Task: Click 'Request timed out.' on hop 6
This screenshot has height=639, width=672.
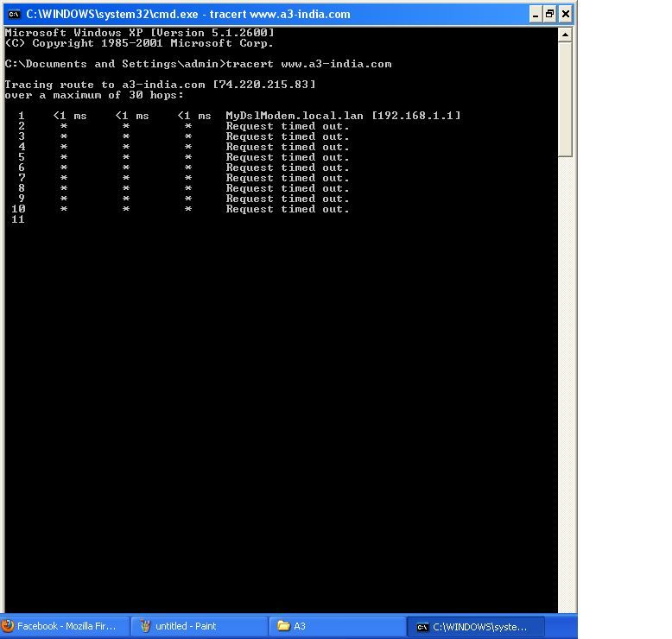Action: click(x=288, y=168)
